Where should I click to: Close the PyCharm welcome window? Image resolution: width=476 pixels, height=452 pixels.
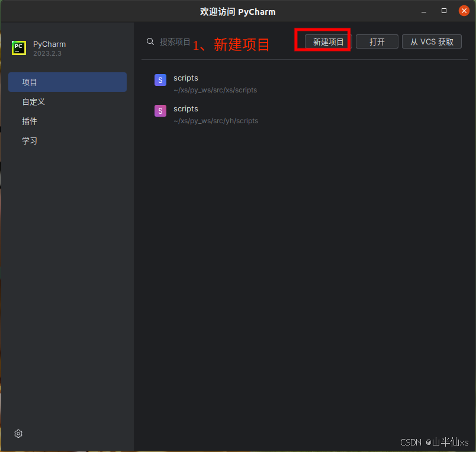[464, 11]
